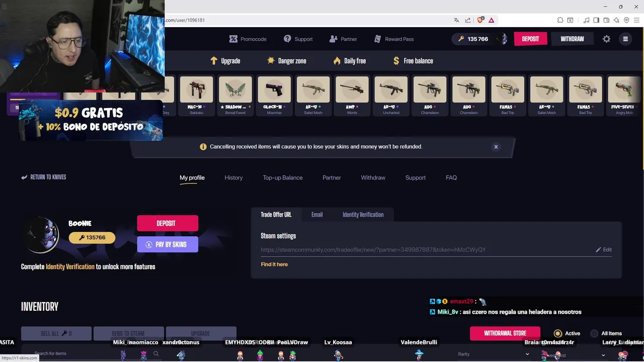Dismiss the cancelling received items notice

click(x=496, y=147)
